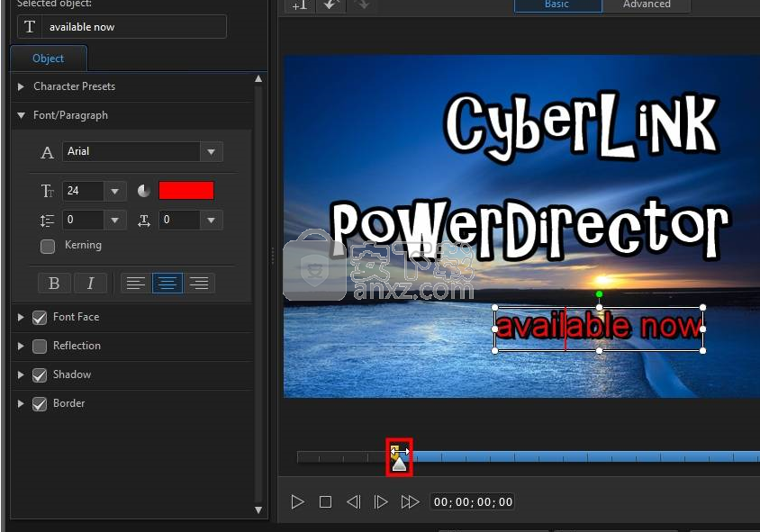Stop the preview playback
Screen dimensions: 760x532
click(326, 502)
